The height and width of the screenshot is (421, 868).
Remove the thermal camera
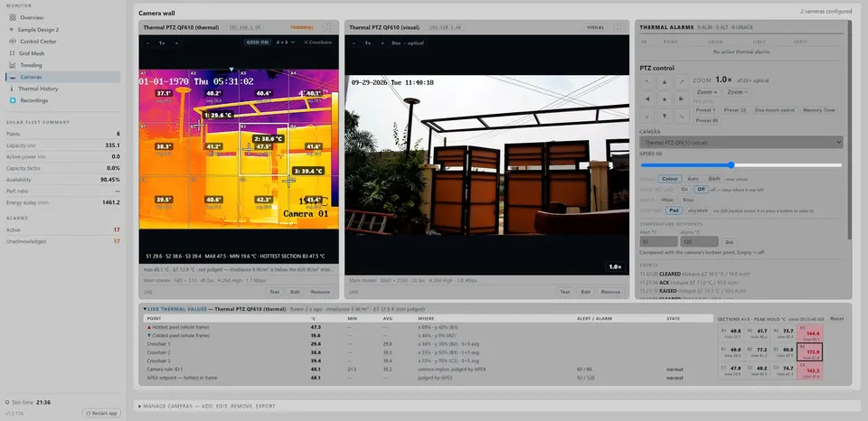click(x=320, y=292)
